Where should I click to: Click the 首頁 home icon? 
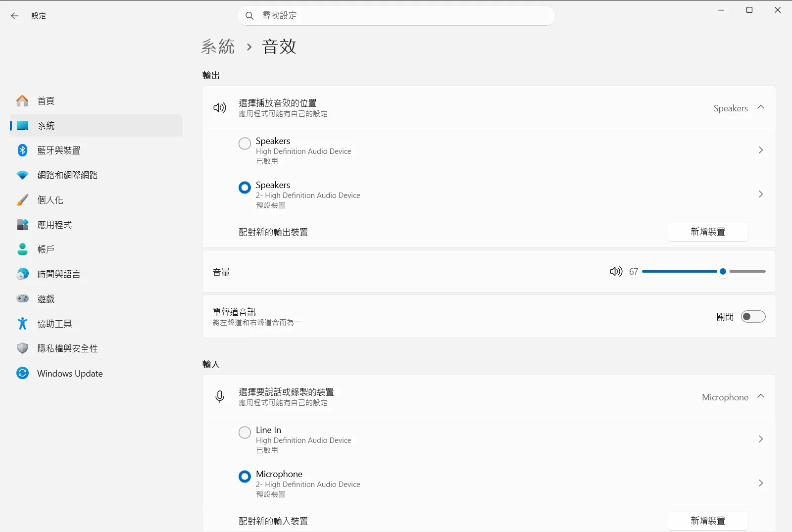pyautogui.click(x=22, y=101)
